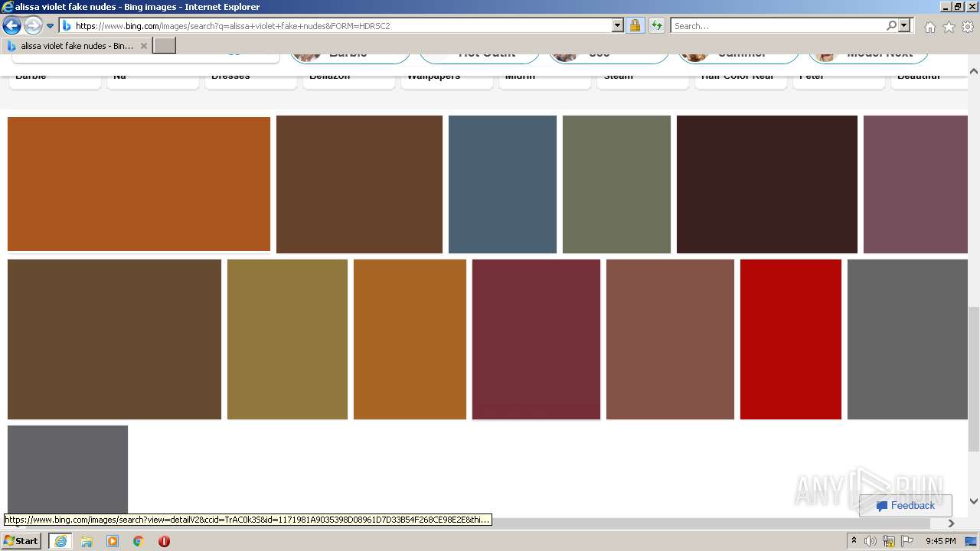This screenshot has height=551, width=980.
Task: Open the slate blue thumbnail
Action: pyautogui.click(x=502, y=184)
